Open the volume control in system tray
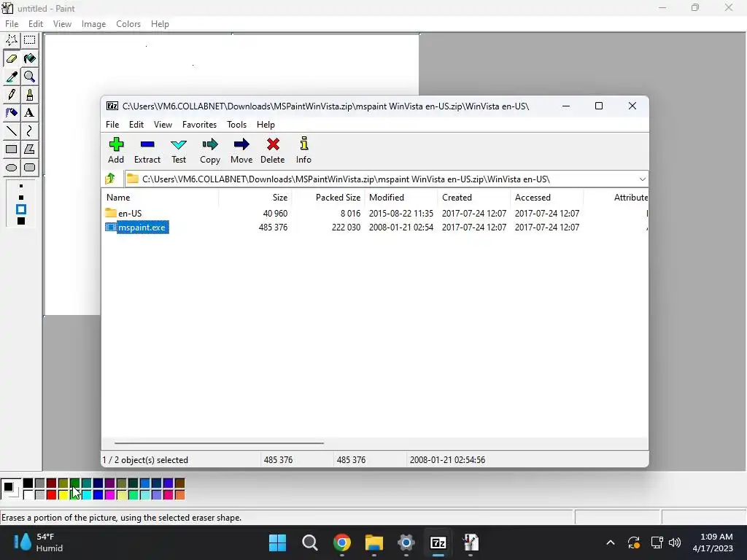 pos(675,542)
